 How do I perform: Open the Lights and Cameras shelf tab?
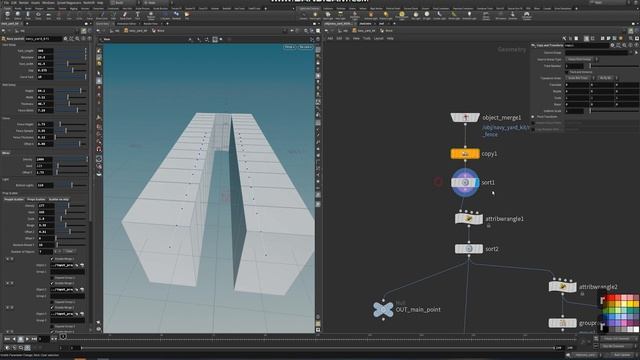(x=309, y=8)
